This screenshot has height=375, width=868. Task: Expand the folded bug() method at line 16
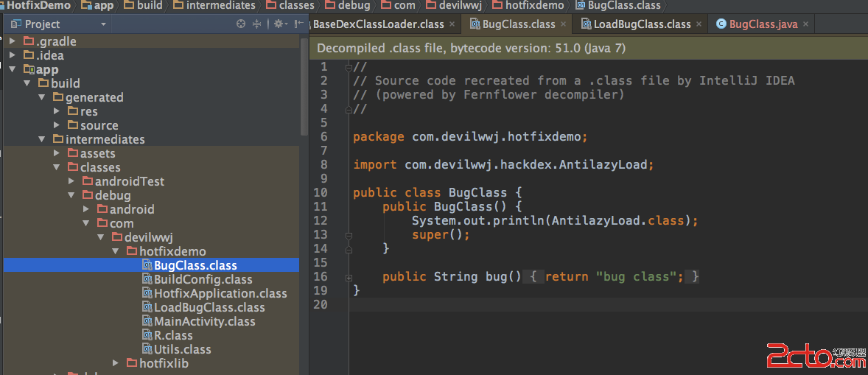coord(349,276)
